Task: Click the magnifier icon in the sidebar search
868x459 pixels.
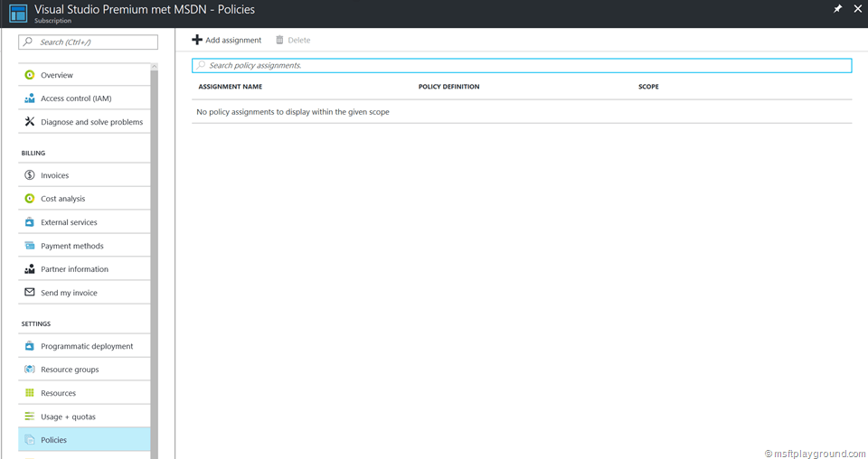Action: coord(28,42)
